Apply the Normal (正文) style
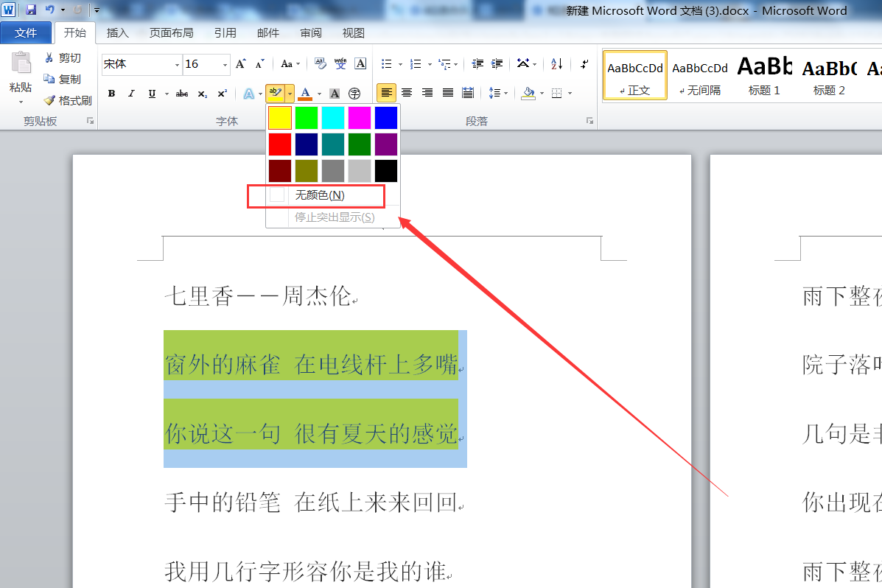 pyautogui.click(x=635, y=75)
